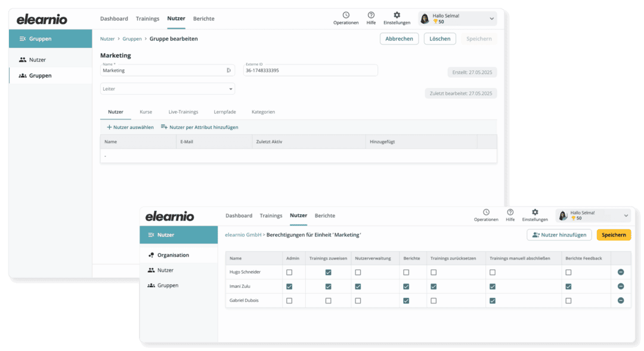Collapse Gruppen sidebar header icon in back window
Screen dimensions: 644x351
click(x=23, y=39)
